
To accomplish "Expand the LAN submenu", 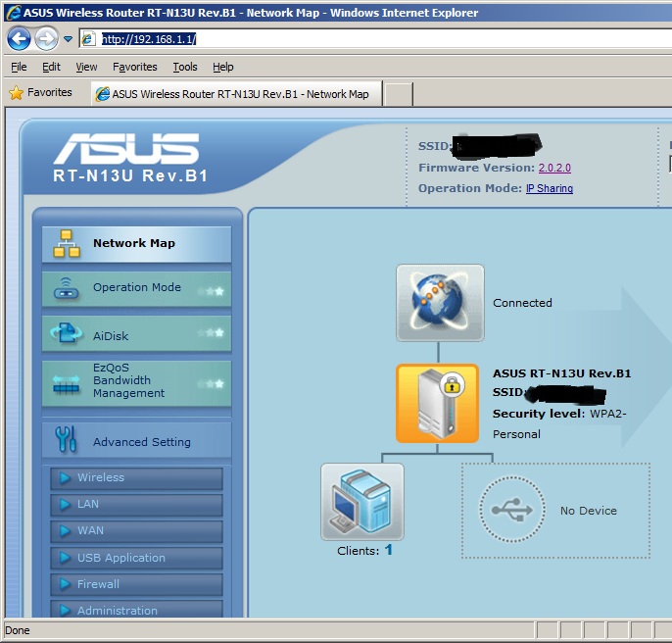I will click(136, 505).
